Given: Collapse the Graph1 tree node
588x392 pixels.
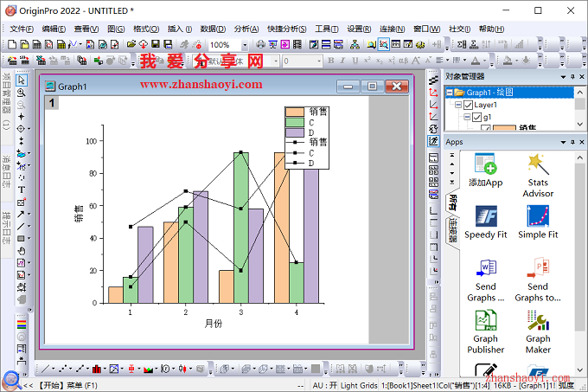Looking at the screenshot, I should click(x=450, y=93).
